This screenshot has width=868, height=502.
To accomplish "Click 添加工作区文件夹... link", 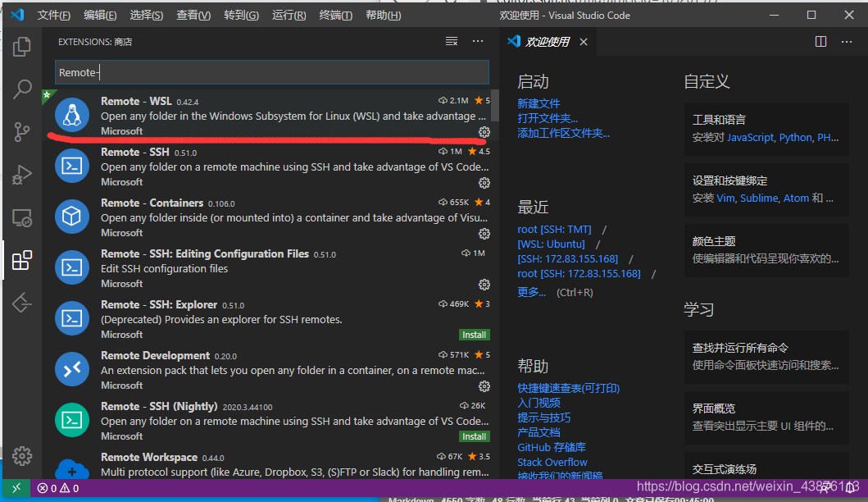I will (564, 134).
